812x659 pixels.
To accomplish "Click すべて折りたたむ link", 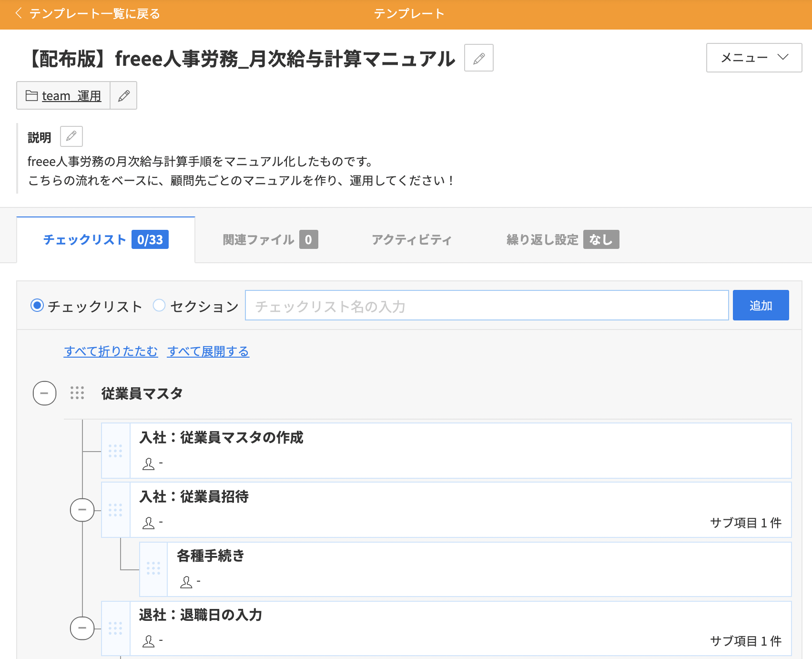I will click(111, 351).
